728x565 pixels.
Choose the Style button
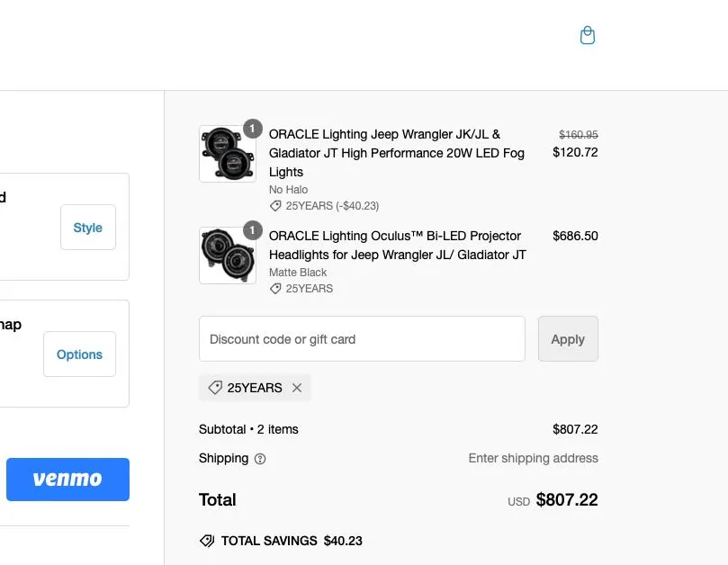(88, 227)
